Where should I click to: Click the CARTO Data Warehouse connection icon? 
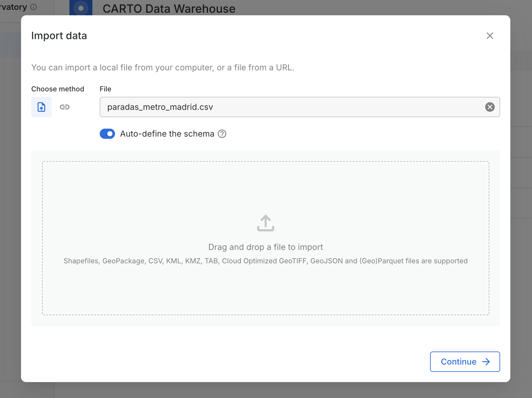click(x=81, y=8)
